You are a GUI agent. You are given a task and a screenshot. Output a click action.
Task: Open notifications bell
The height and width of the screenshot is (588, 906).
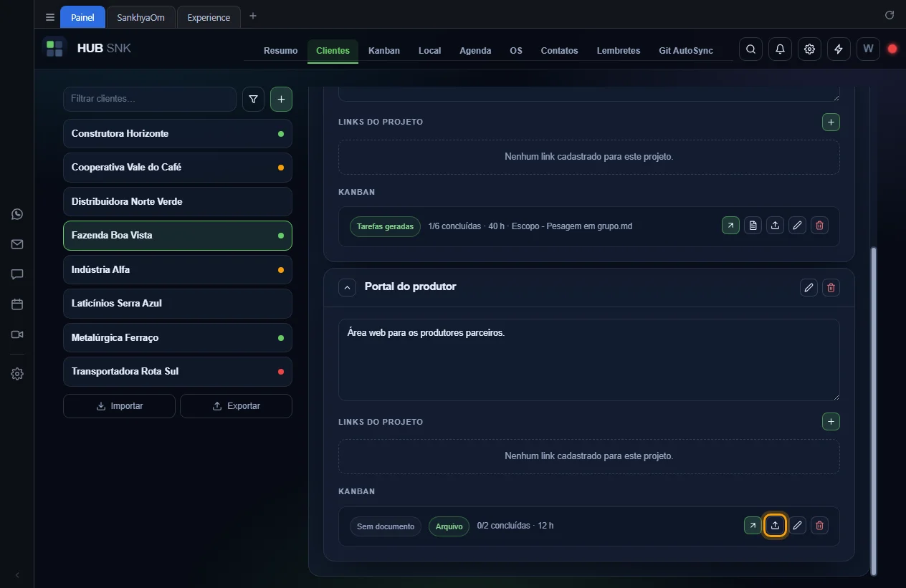(x=780, y=49)
